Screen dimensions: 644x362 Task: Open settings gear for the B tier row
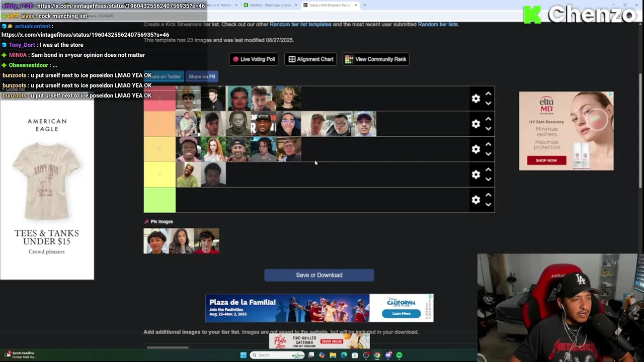pos(476,149)
